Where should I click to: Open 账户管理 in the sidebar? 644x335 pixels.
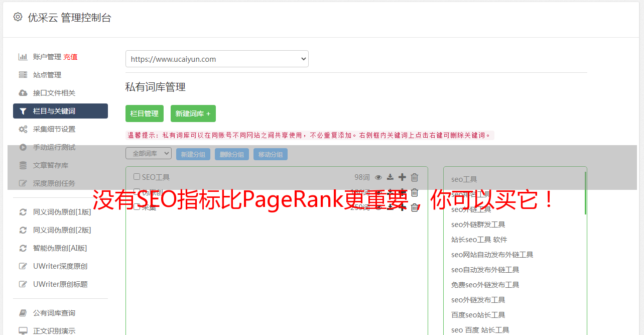click(47, 57)
